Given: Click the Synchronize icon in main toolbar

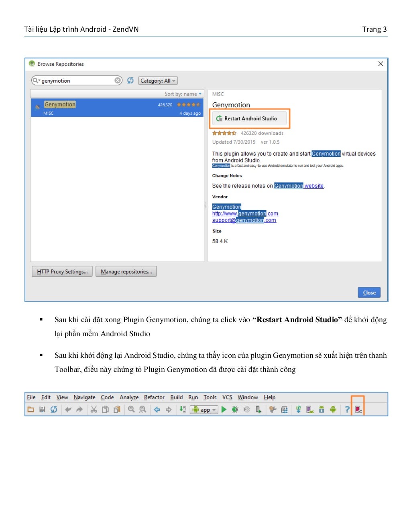Looking at the screenshot, I should click(x=54, y=410).
